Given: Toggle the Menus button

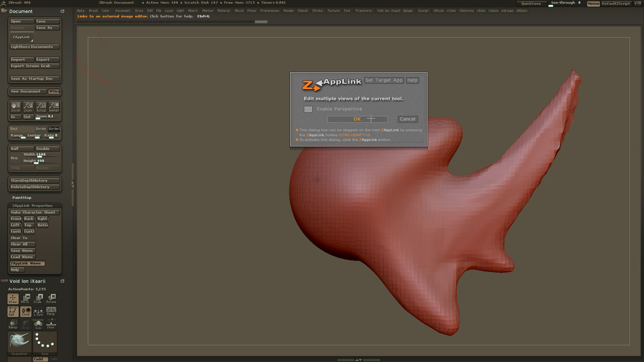Looking at the screenshot, I should pyautogui.click(x=593, y=3).
